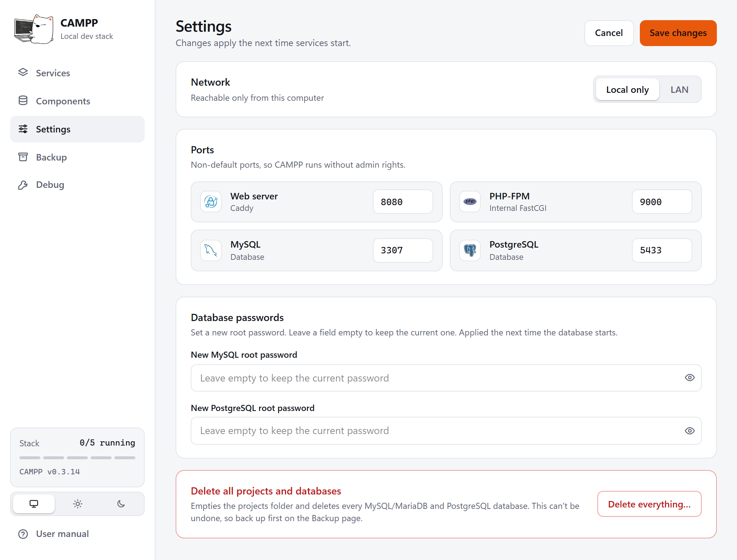Screen dimensions: 737x560
Task: Edit the MySQL port 3307
Action: pos(403,250)
